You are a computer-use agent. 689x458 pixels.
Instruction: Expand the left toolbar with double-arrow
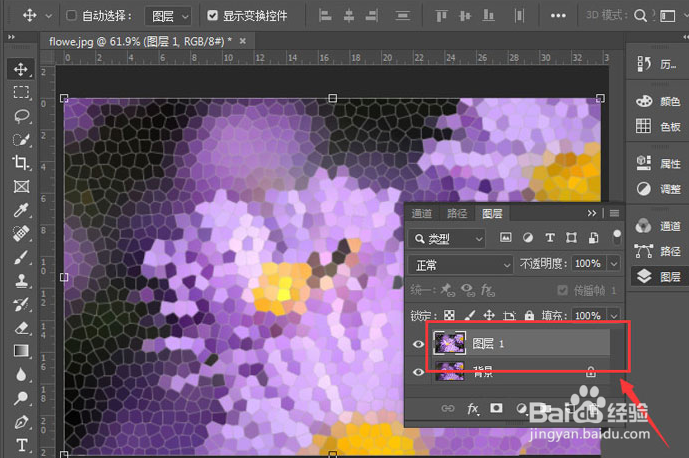tap(11, 37)
